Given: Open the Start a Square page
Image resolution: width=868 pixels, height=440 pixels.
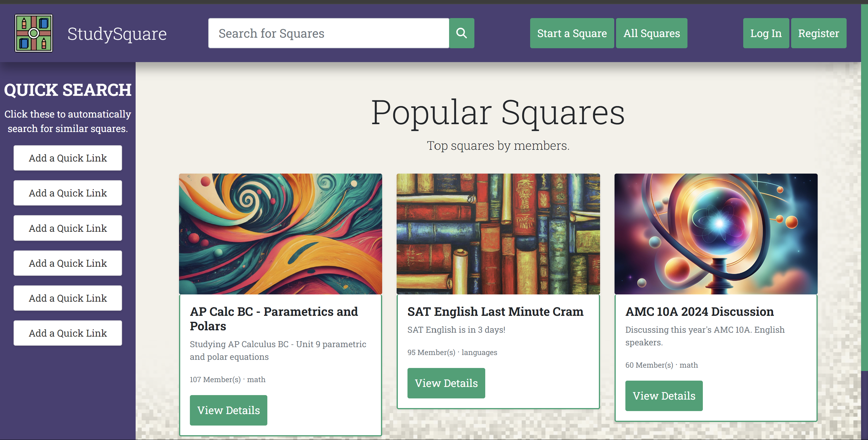Looking at the screenshot, I should tap(571, 33).
